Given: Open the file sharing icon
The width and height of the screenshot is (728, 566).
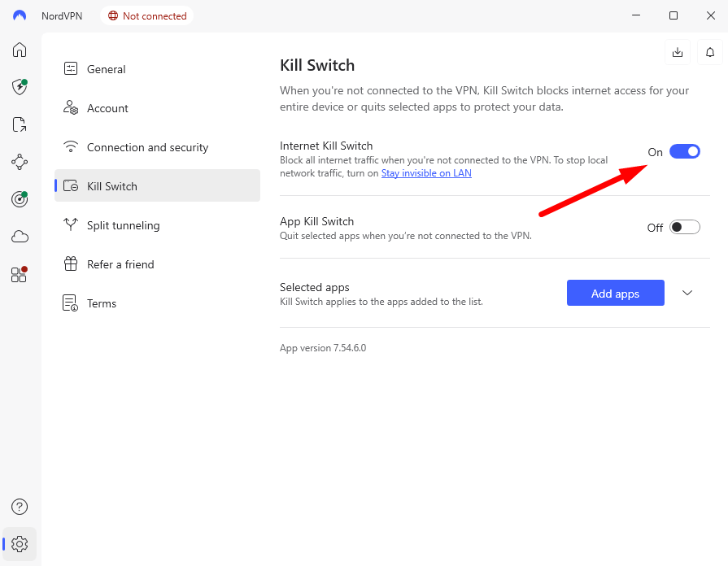Looking at the screenshot, I should click(19, 124).
